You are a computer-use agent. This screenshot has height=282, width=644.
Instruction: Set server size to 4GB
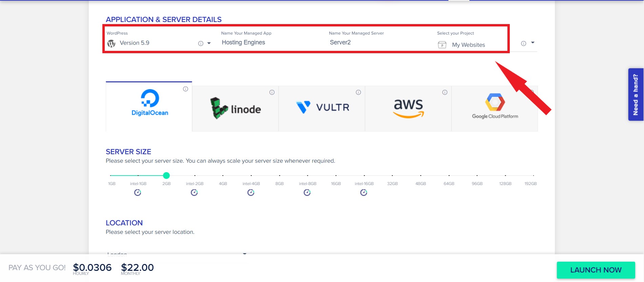tap(223, 183)
